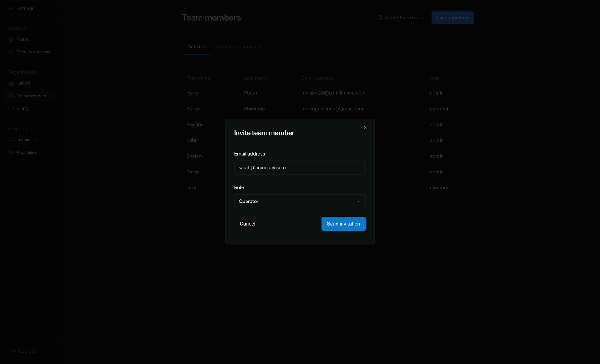
Task: Click the Invite members button
Action: point(452,17)
